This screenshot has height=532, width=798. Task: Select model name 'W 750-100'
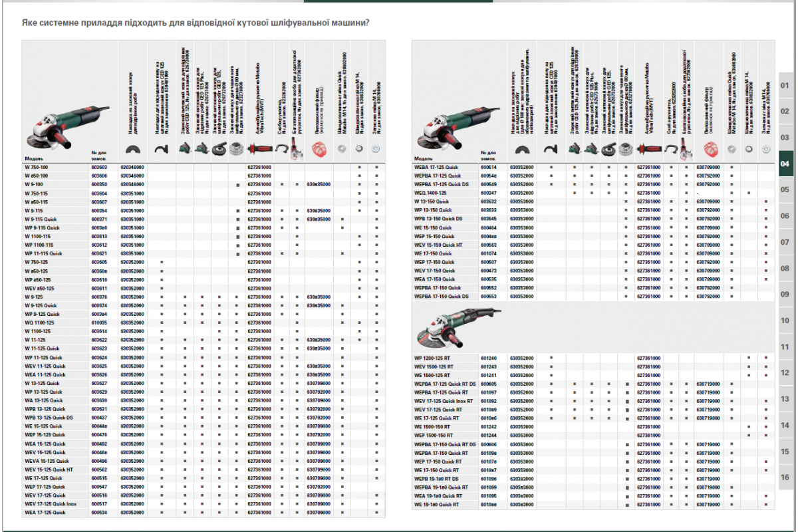click(x=37, y=166)
